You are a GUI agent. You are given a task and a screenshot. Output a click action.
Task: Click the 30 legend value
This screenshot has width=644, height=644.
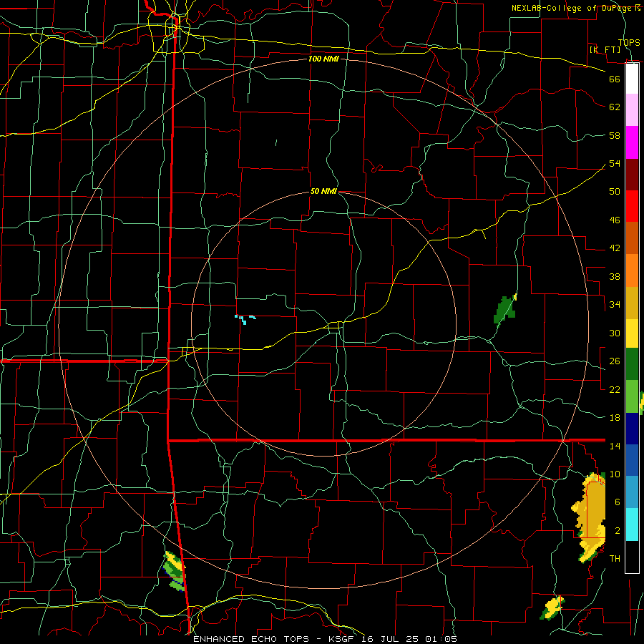coord(615,333)
